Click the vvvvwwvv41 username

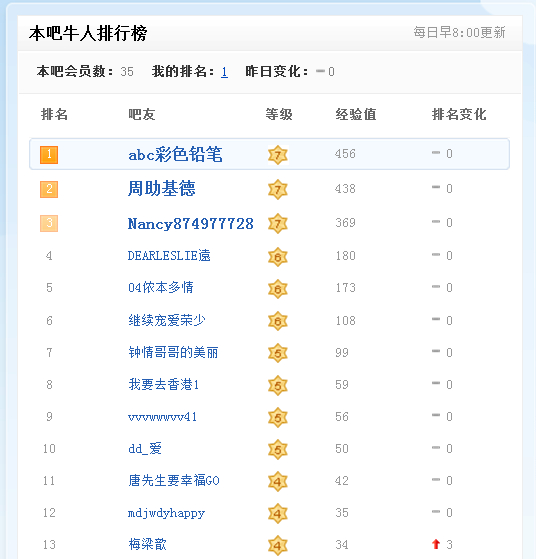[x=162, y=417]
